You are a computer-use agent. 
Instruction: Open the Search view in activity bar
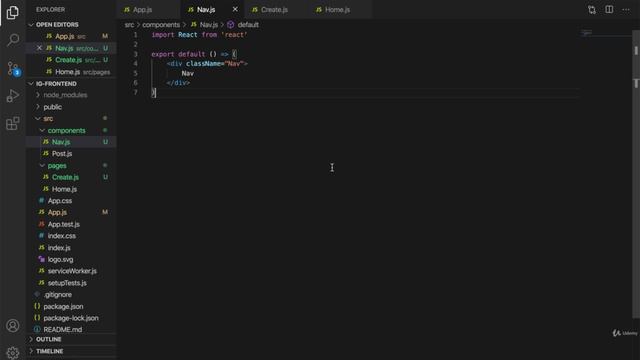point(13,40)
